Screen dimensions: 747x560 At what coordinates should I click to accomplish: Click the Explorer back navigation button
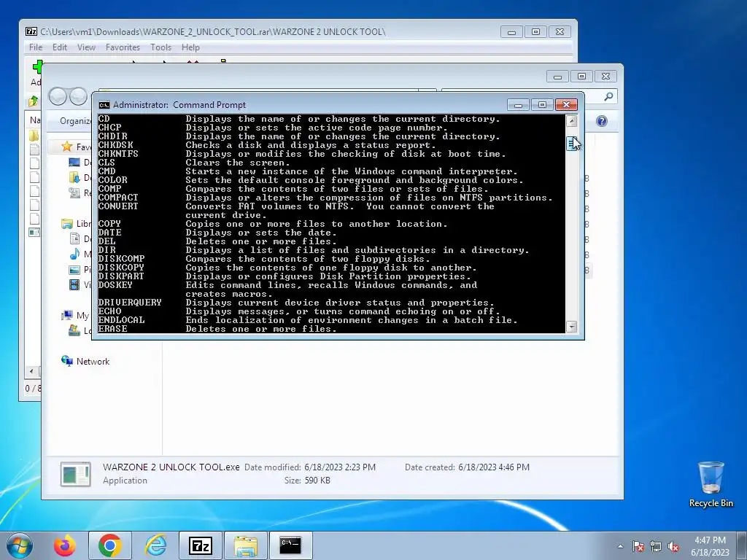pyautogui.click(x=58, y=96)
